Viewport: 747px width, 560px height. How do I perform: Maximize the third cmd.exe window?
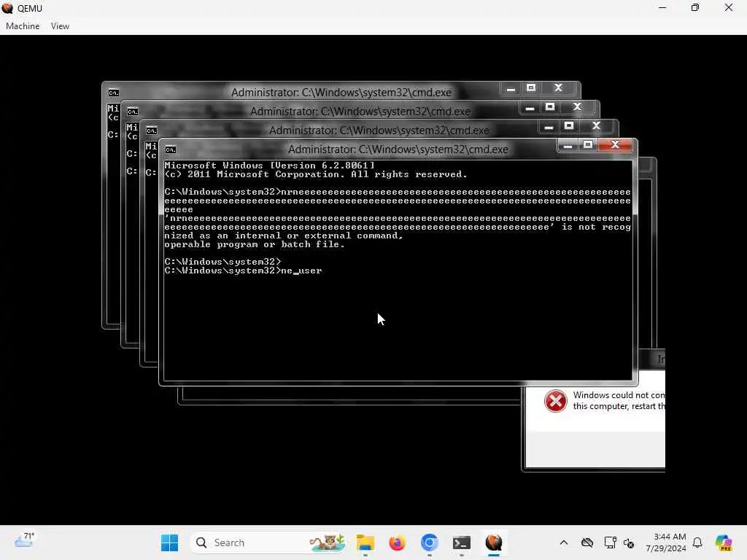click(x=569, y=126)
